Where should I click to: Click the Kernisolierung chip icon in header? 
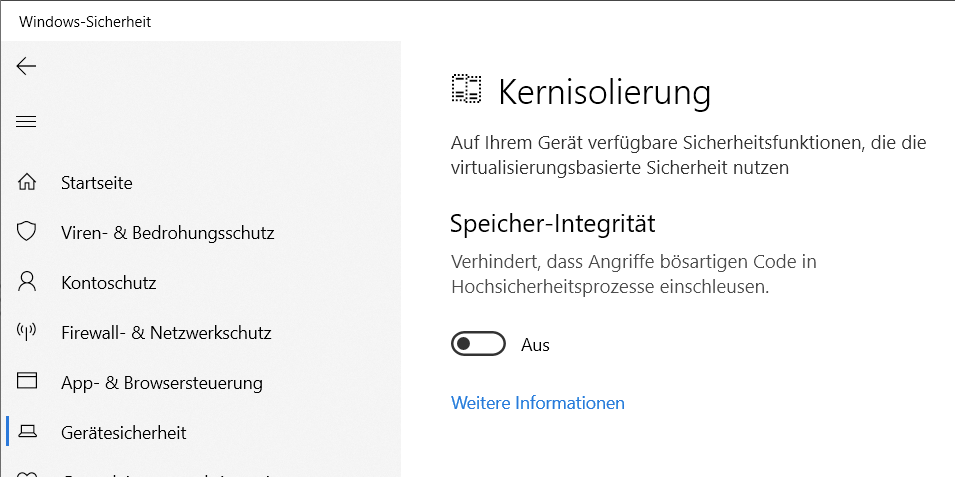(466, 90)
